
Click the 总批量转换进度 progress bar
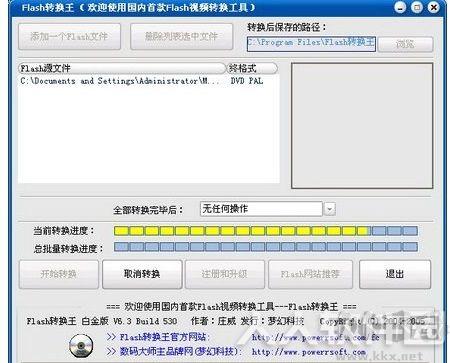click(x=266, y=247)
